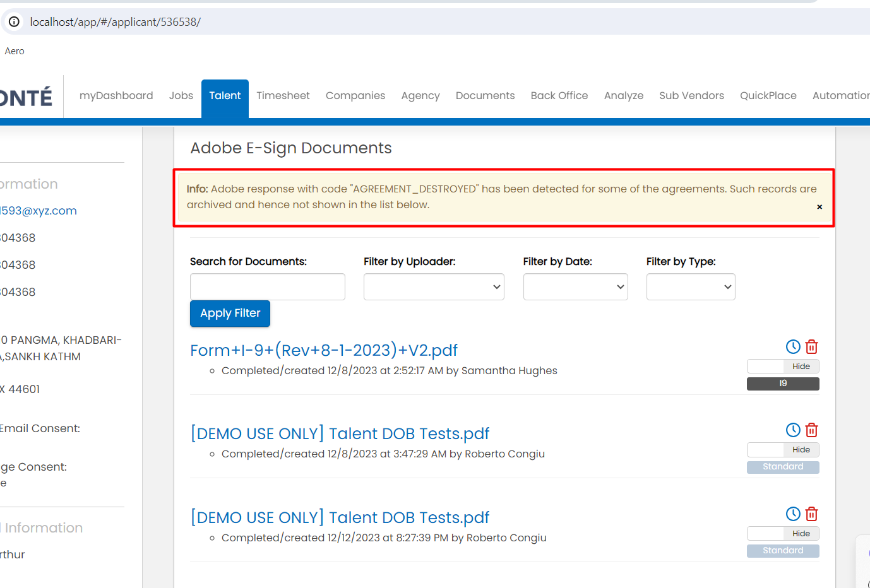Screen dimensions: 870x588
Task: Open the Filter by Uploader dropdown
Action: (x=434, y=286)
